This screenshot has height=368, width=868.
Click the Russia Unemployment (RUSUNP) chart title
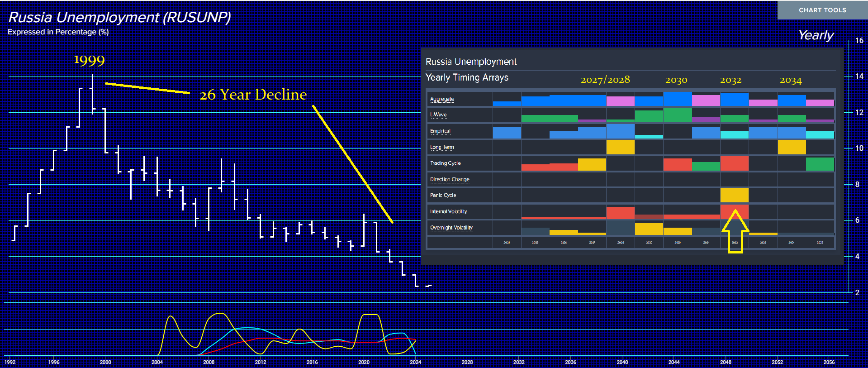click(119, 17)
